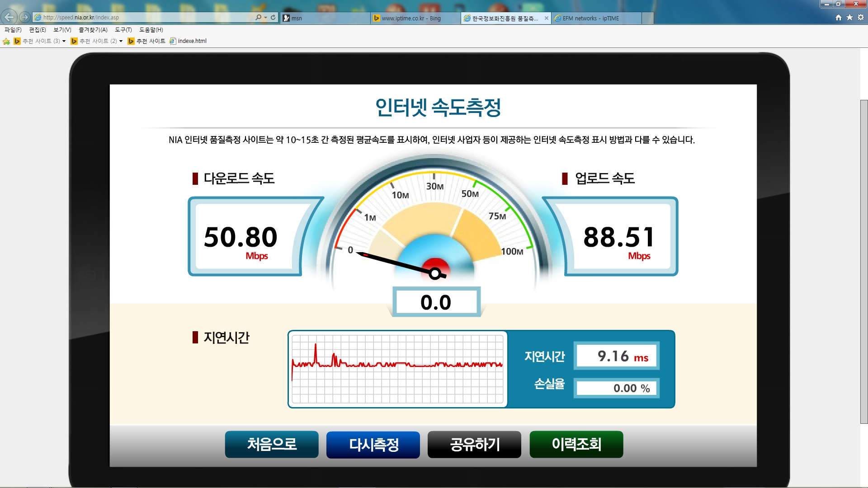
Task: Click the vertical page scrollbar thumb
Action: coord(864,261)
